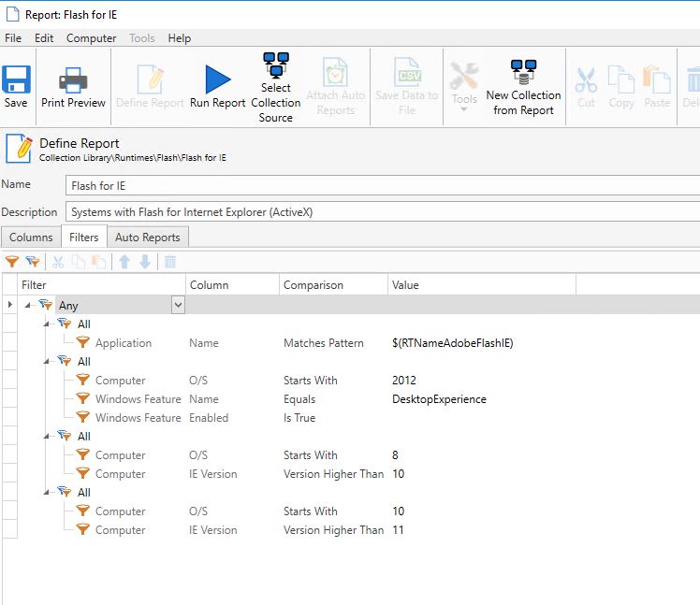Open the Computer menu

91,38
